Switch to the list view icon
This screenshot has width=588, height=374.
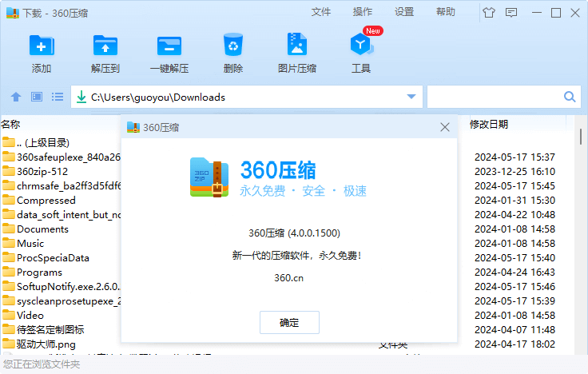coord(58,97)
